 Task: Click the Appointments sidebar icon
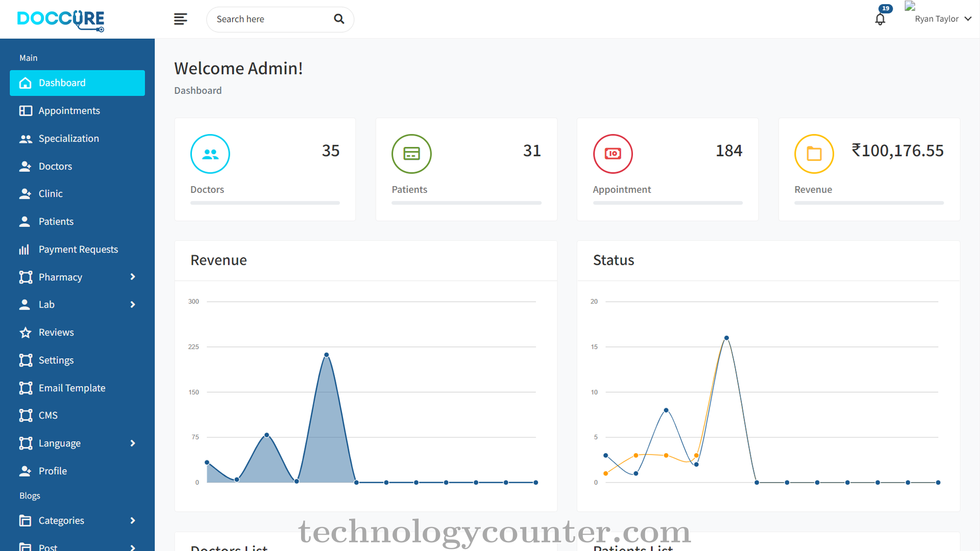[25, 111]
